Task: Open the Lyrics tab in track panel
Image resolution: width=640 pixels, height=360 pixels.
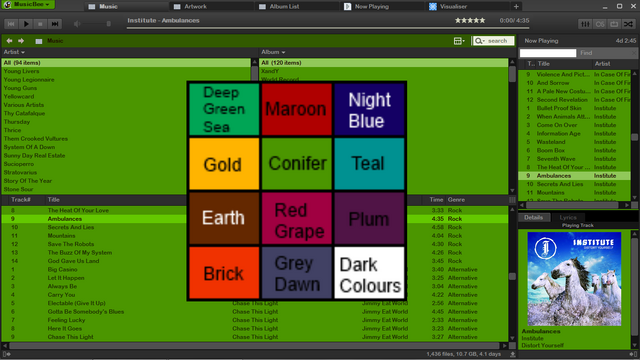Action: point(568,218)
